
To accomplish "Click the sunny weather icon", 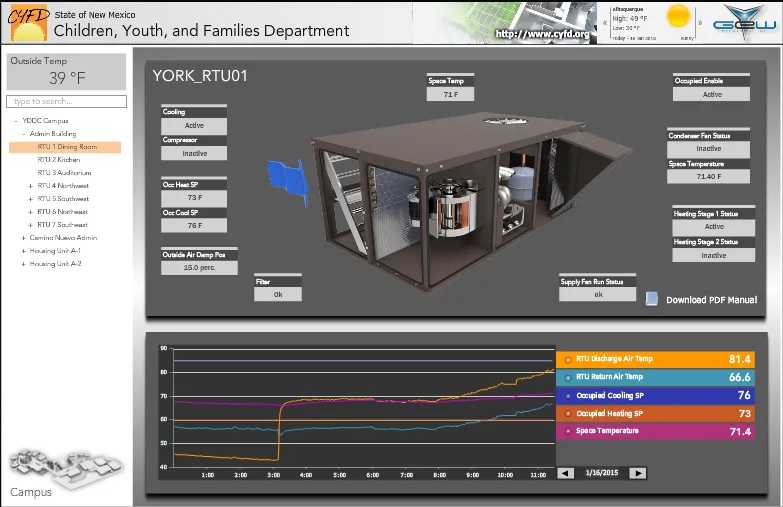I will coord(679,17).
